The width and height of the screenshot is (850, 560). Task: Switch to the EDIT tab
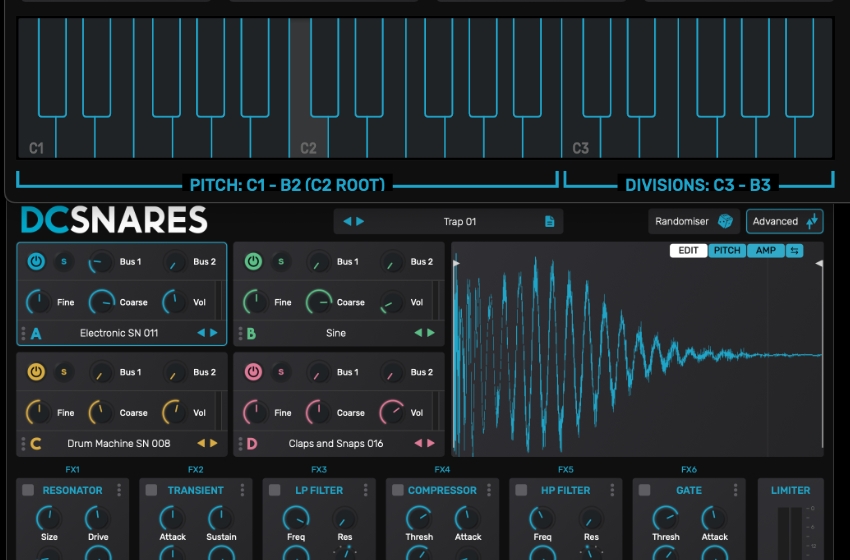click(688, 250)
